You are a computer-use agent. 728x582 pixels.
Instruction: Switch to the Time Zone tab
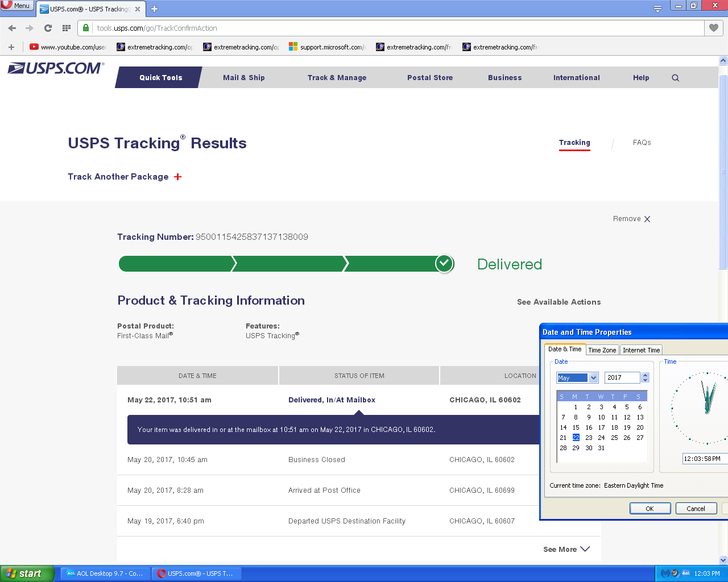tap(602, 350)
